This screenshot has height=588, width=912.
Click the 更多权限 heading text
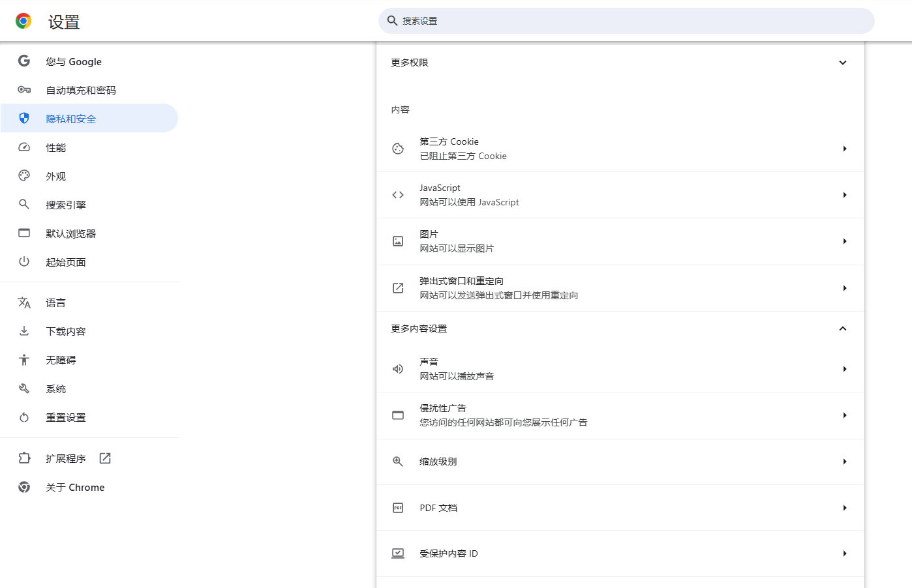(410, 63)
